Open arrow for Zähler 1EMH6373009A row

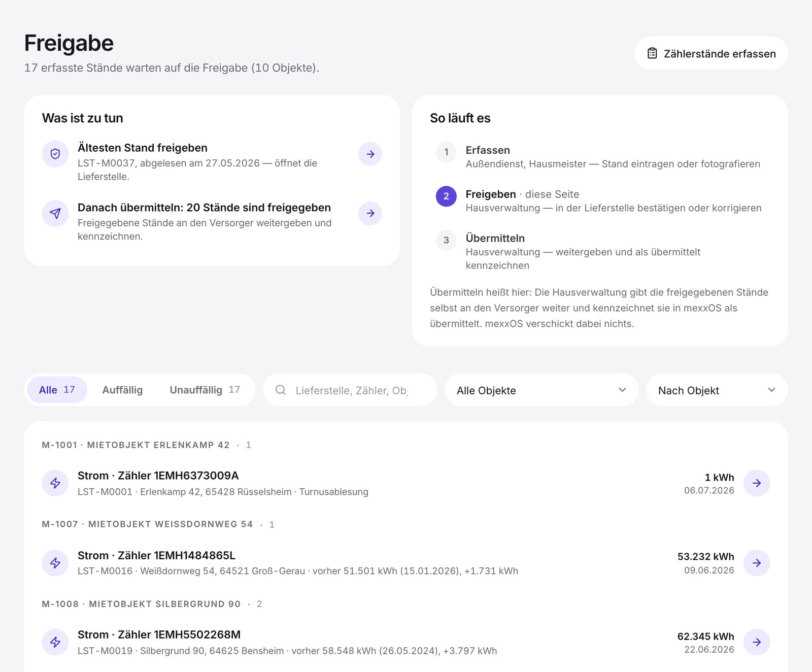pos(757,483)
